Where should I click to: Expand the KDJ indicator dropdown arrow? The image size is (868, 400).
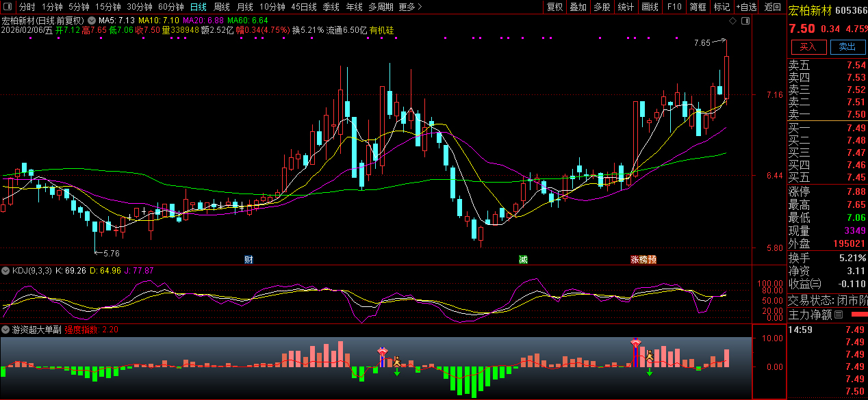[x=5, y=271]
